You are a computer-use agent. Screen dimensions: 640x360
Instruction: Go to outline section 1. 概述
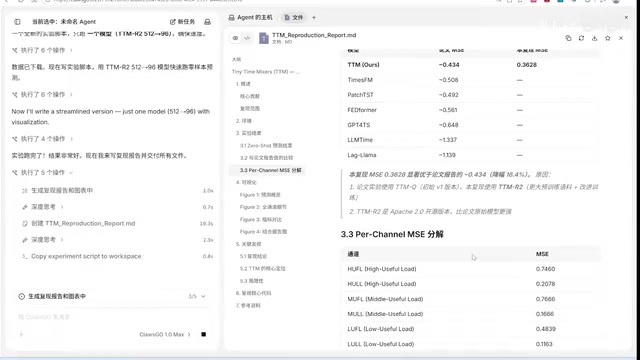[x=243, y=84]
